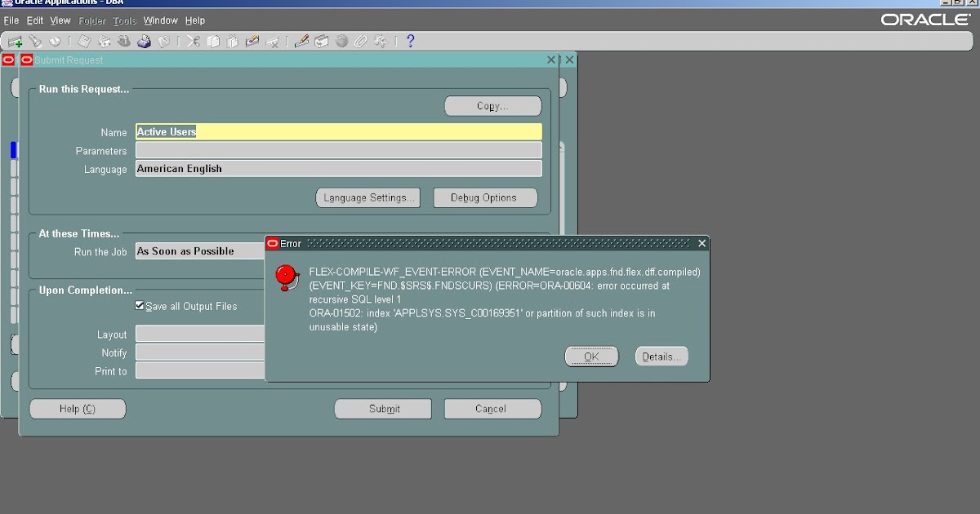Click the Edit Field pencil icon
The image size is (980, 514).
301,42
